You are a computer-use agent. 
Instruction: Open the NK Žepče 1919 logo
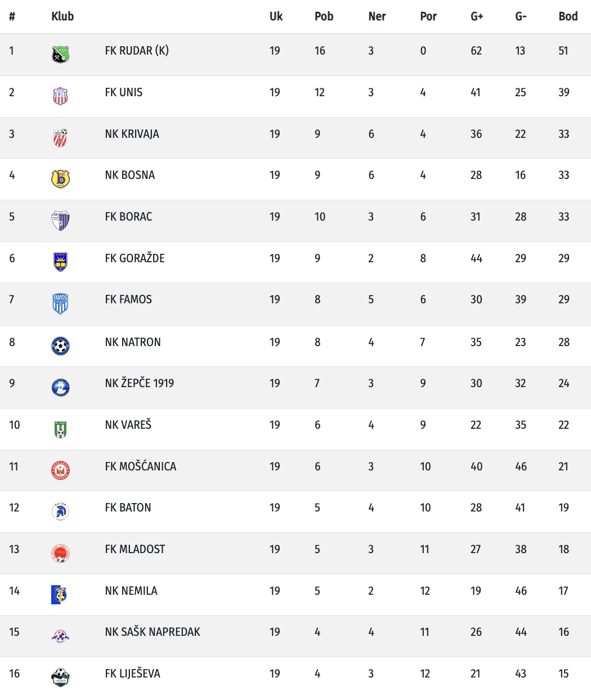60,387
